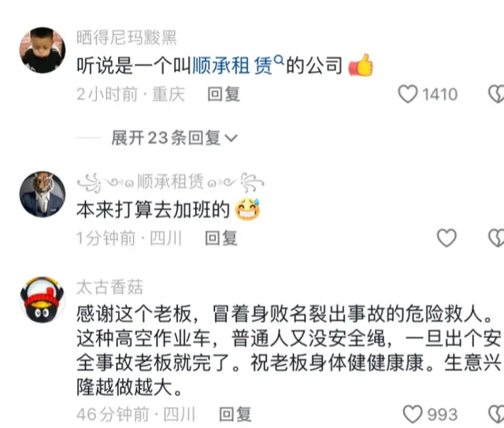This screenshot has width=504, height=428.
Task: Like the 顺承租赁 user's comment
Action: pyautogui.click(x=447, y=238)
